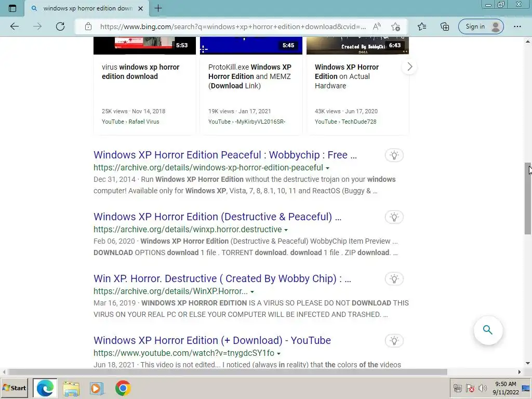
Task: Open the Windows Start menu
Action: (x=14, y=388)
